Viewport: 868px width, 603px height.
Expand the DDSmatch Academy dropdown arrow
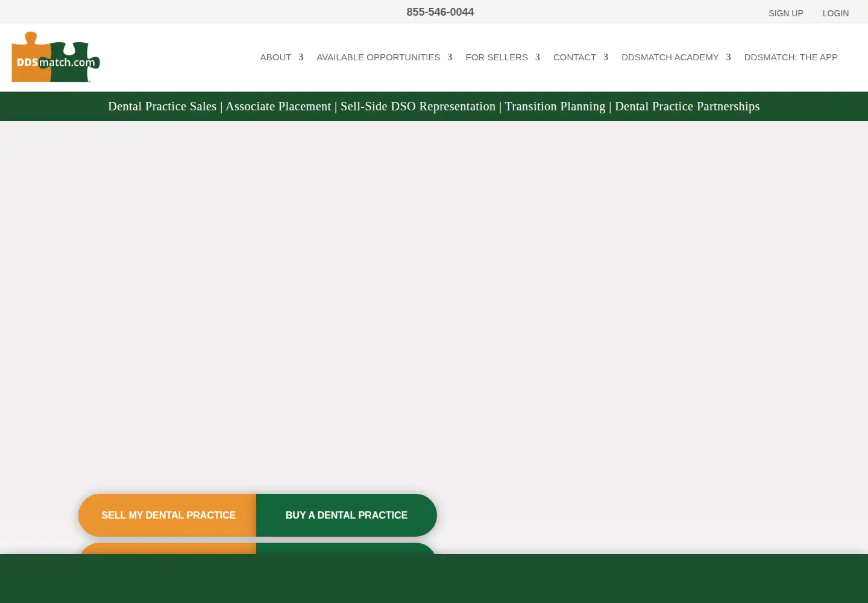coord(729,57)
